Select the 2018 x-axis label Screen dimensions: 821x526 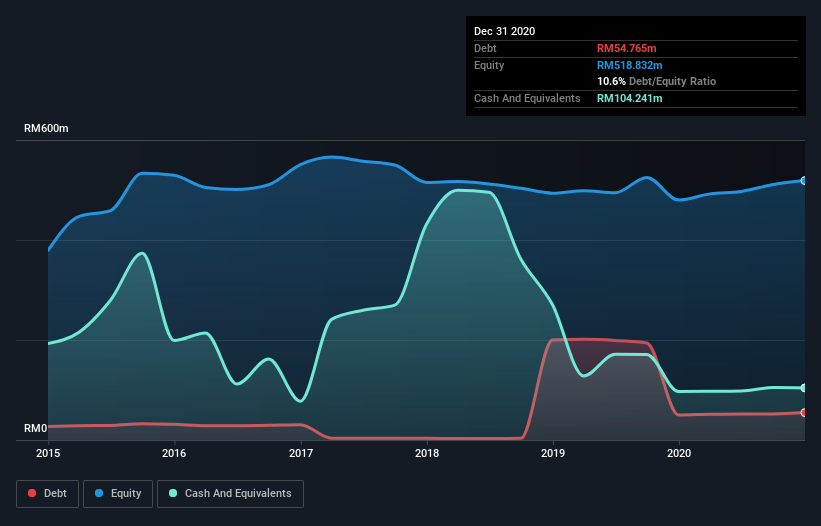(427, 453)
